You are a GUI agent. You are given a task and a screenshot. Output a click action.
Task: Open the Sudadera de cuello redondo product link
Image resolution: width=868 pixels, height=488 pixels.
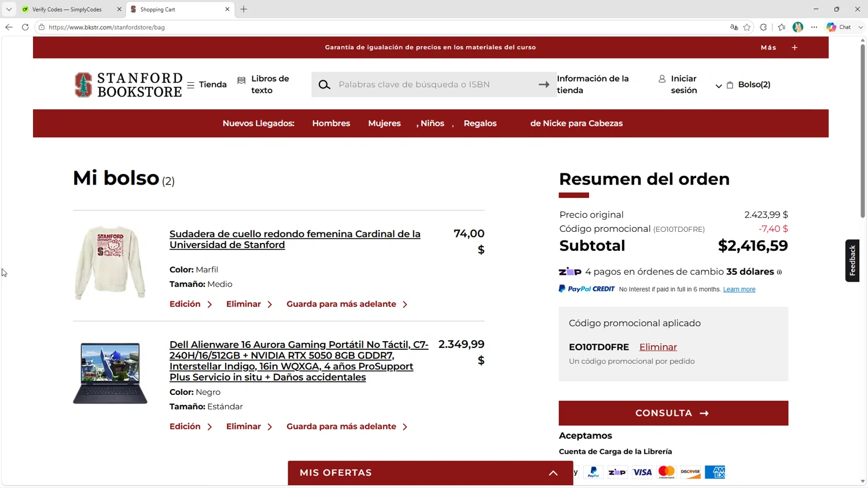tap(295, 239)
